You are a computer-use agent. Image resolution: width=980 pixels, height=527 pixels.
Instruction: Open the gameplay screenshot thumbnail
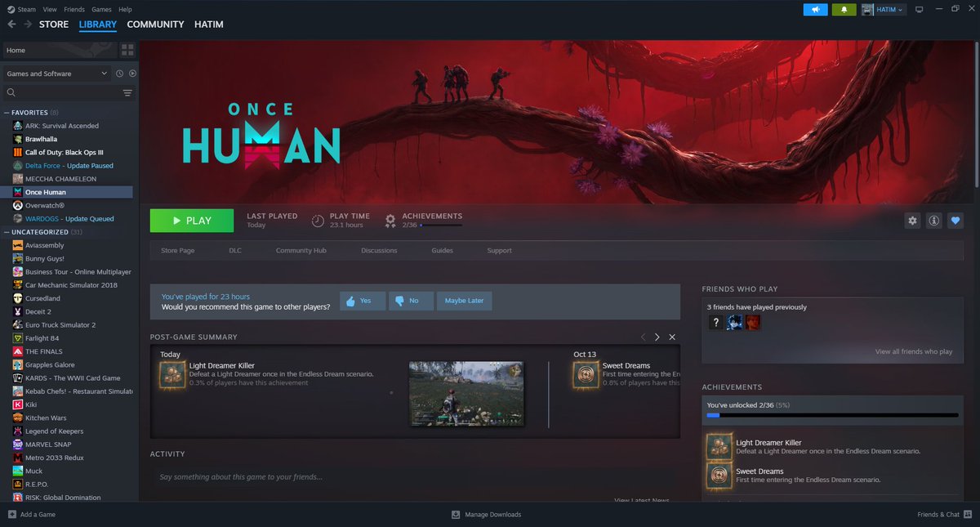click(x=466, y=394)
